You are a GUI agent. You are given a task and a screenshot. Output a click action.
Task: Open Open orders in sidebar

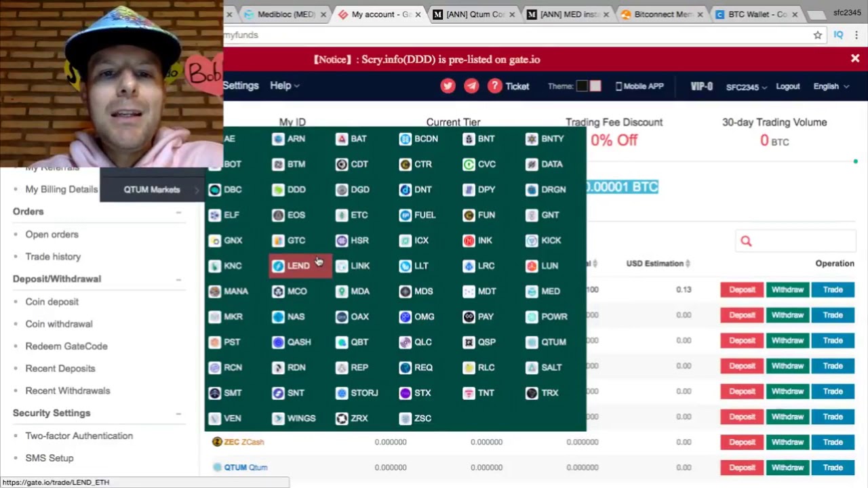click(x=52, y=235)
